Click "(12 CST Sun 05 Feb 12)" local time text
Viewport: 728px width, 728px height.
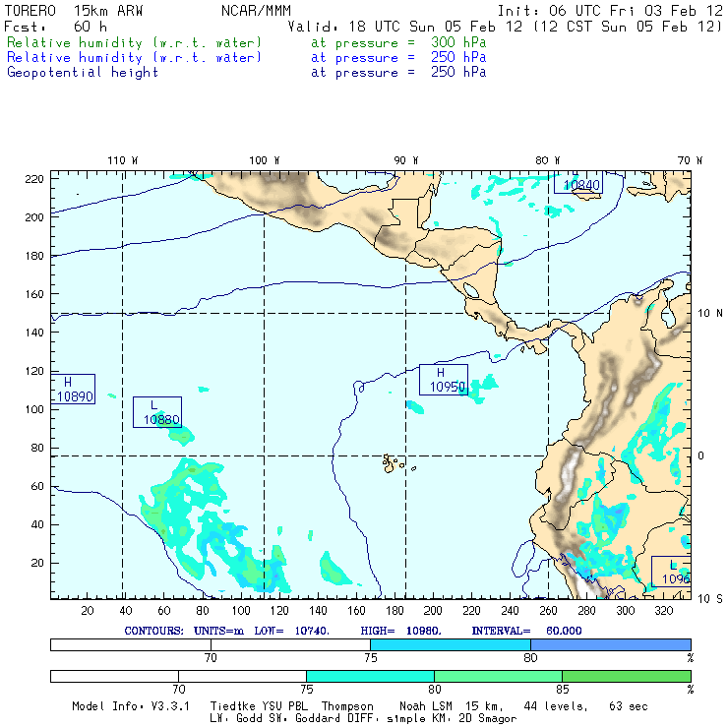(x=628, y=27)
